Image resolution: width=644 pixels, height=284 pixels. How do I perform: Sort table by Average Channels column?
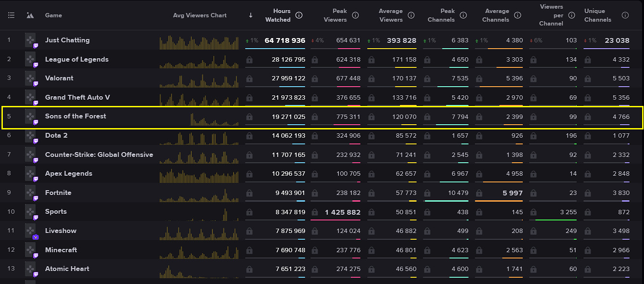pyautogui.click(x=497, y=15)
